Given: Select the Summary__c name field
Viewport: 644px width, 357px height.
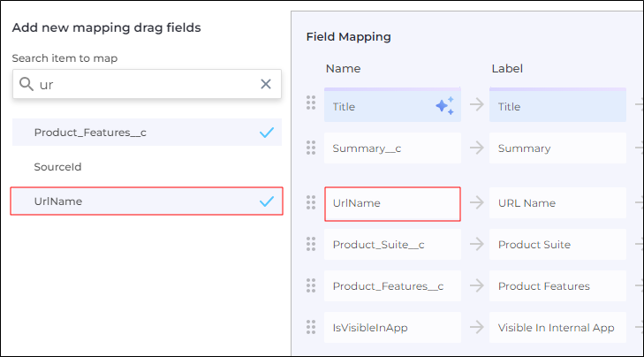Looking at the screenshot, I should pos(392,148).
